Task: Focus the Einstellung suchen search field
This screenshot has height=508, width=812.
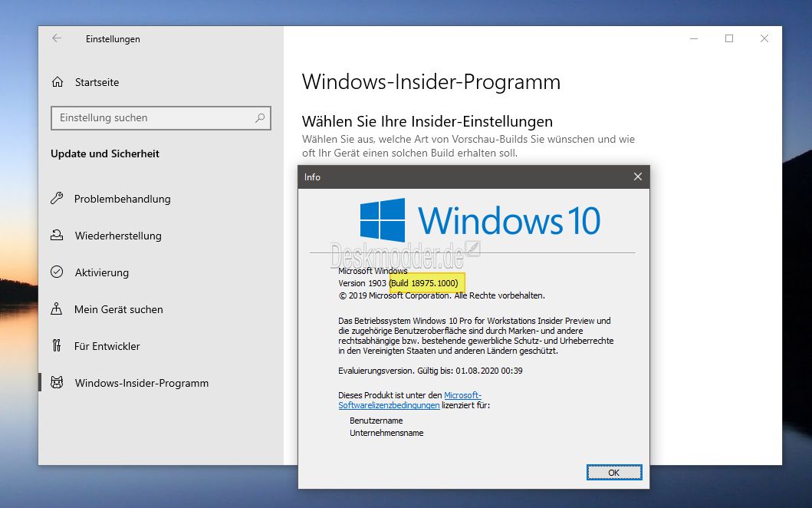Action: pos(161,118)
